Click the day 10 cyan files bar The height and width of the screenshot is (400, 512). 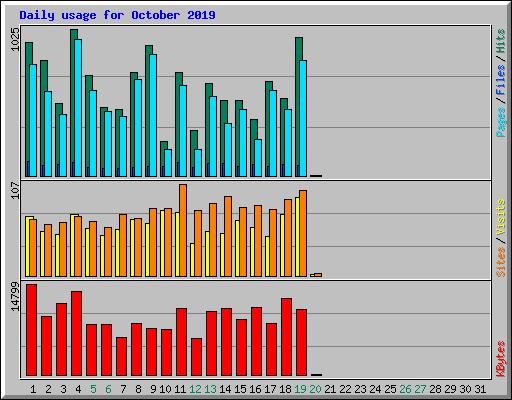[x=168, y=163]
